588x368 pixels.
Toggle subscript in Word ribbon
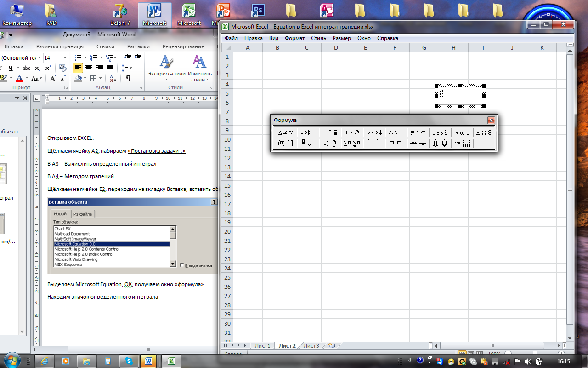point(38,68)
